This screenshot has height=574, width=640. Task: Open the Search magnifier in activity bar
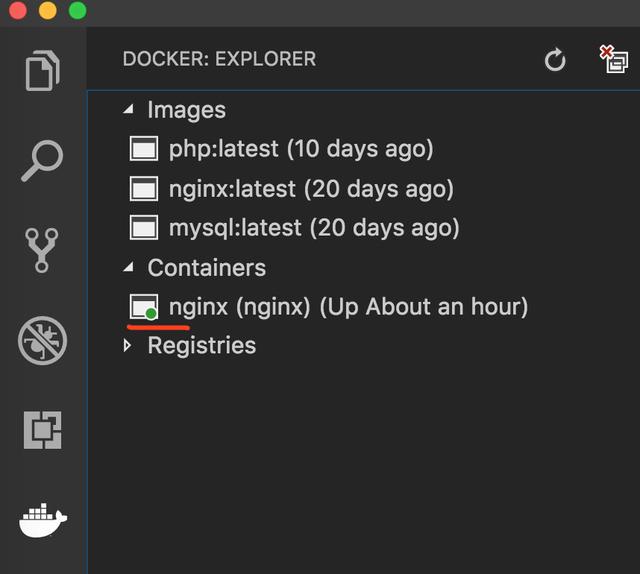coord(42,160)
